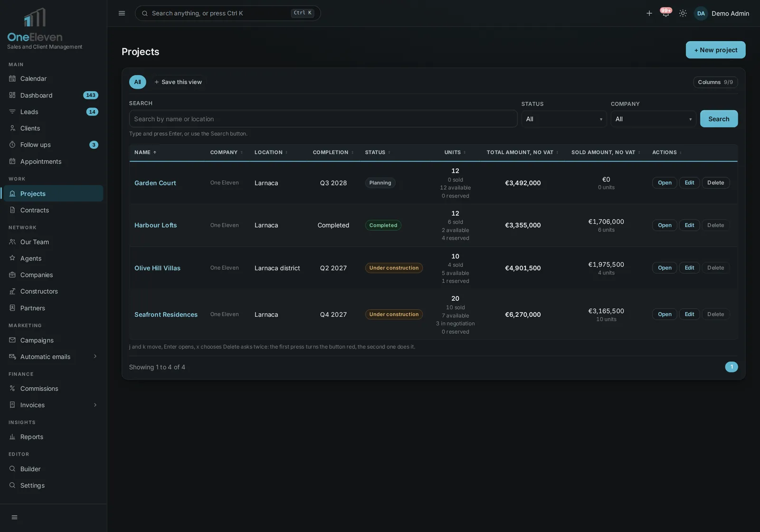760x532 pixels.
Task: Open Follow ups clock icon
Action: point(12,144)
